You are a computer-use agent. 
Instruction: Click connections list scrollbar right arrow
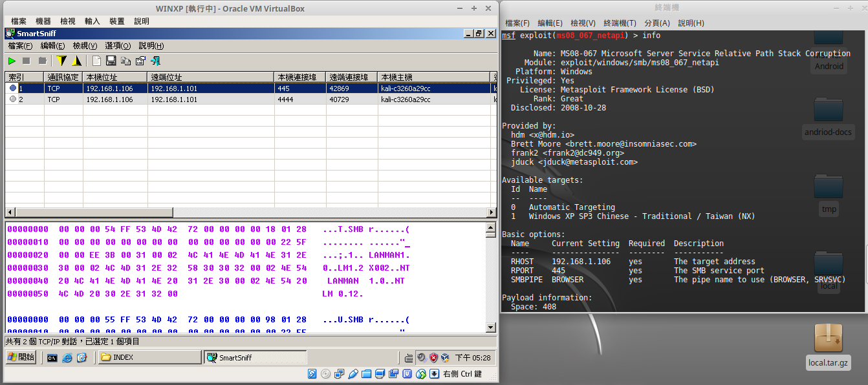pyautogui.click(x=492, y=213)
